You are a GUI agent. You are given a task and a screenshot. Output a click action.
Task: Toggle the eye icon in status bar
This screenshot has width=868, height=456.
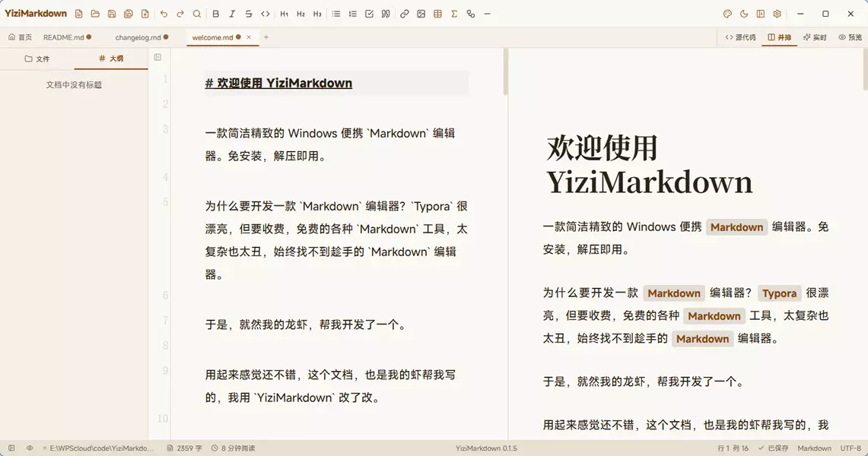(x=30, y=448)
